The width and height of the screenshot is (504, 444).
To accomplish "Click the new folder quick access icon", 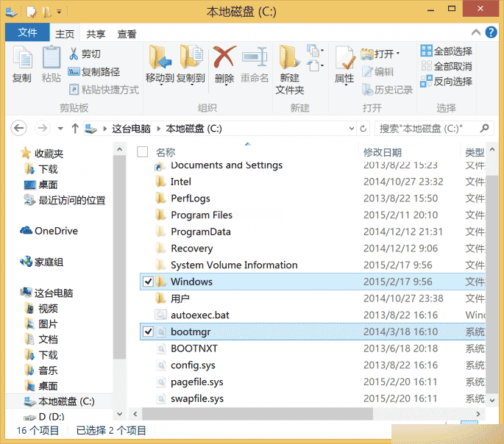I will tap(47, 12).
